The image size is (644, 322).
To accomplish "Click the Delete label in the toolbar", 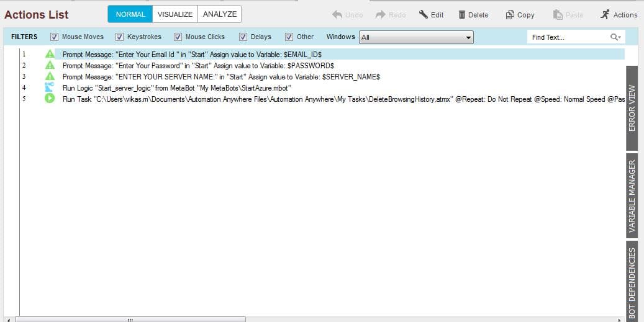I will pyautogui.click(x=478, y=15).
